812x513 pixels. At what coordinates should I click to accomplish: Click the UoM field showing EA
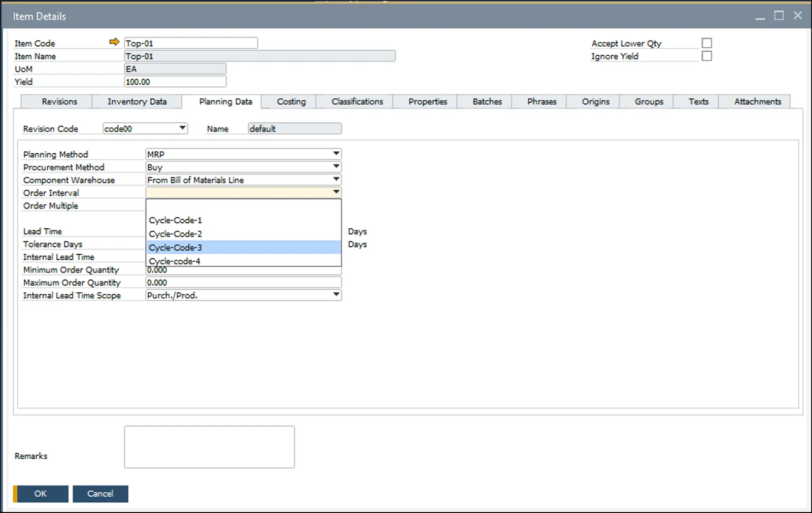(175, 69)
